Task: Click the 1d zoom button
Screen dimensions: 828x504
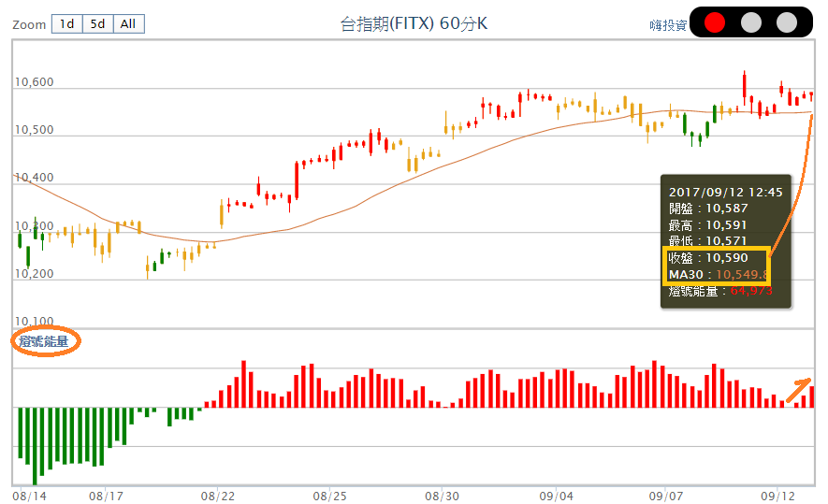Action: 66,24
